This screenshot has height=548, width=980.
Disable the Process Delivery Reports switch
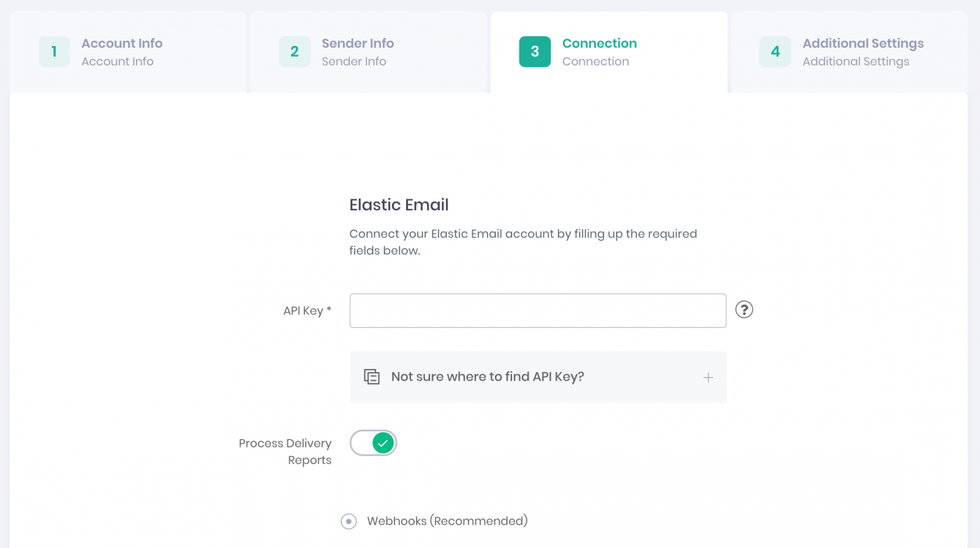pos(374,443)
